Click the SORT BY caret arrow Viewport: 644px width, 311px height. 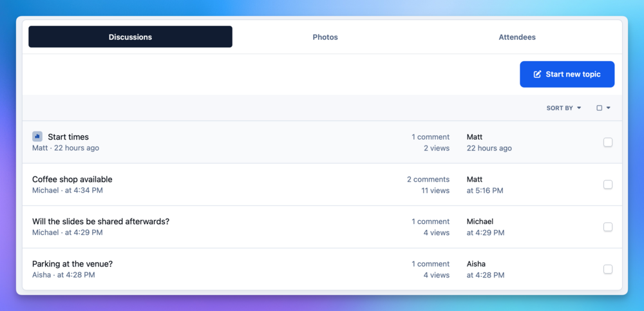pos(579,108)
